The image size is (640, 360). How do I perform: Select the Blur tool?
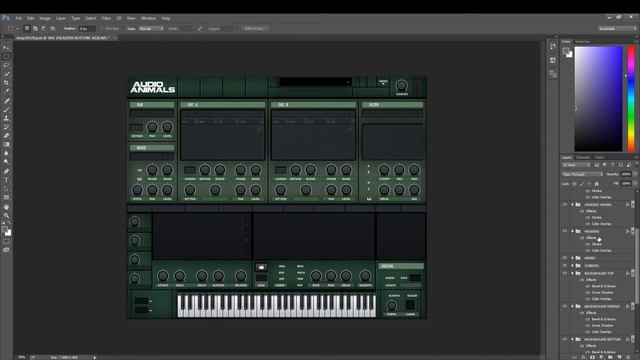point(6,153)
